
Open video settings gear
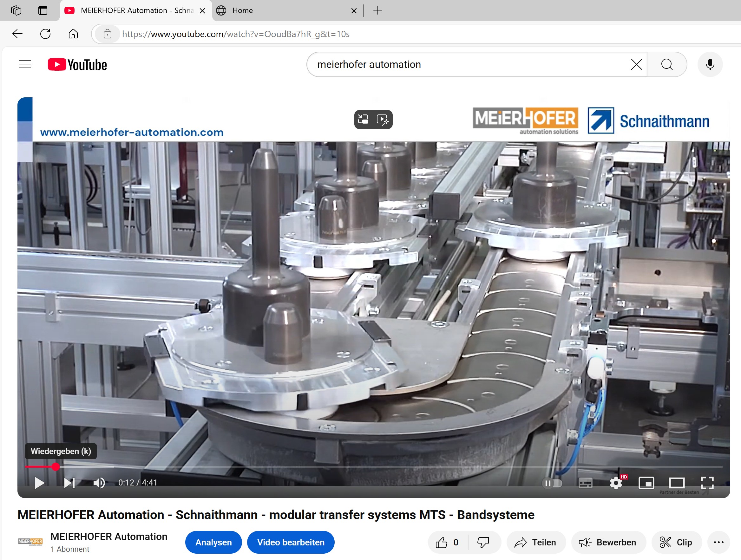click(x=616, y=483)
